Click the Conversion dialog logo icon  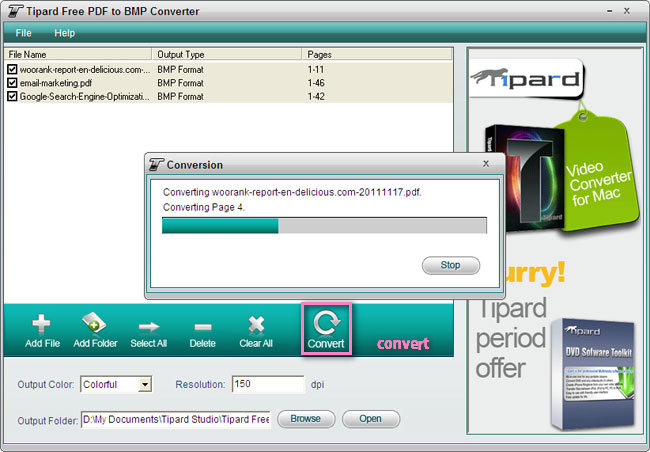point(156,165)
